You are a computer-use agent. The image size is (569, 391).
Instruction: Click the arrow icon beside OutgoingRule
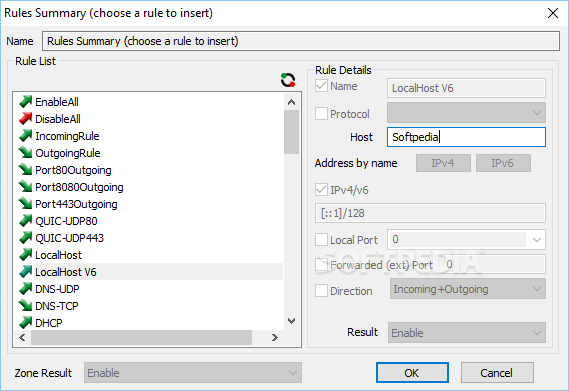pos(26,153)
